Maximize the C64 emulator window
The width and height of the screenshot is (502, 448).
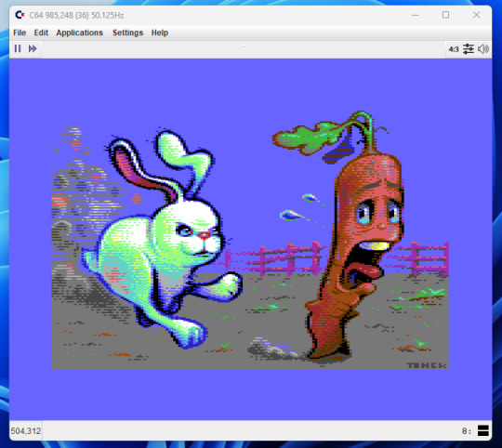(x=445, y=15)
